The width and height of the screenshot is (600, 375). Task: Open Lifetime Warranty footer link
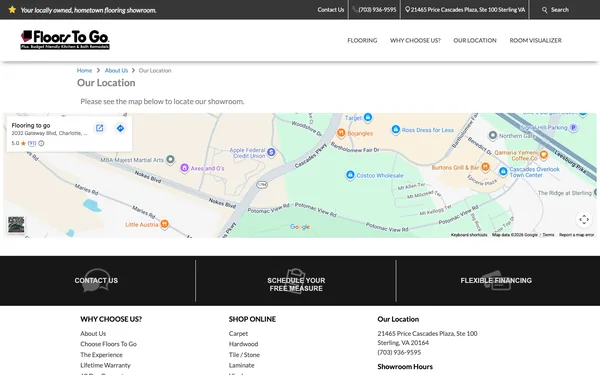[x=105, y=365]
